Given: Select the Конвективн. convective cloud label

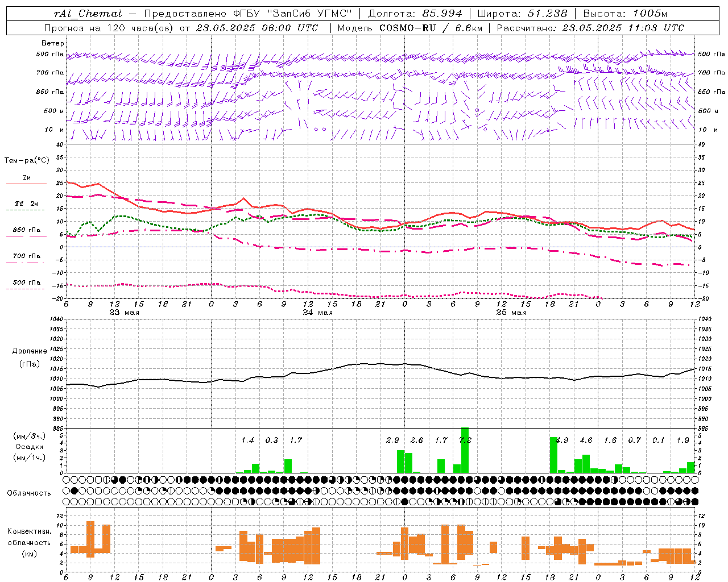Looking at the screenshot, I should tap(30, 531).
